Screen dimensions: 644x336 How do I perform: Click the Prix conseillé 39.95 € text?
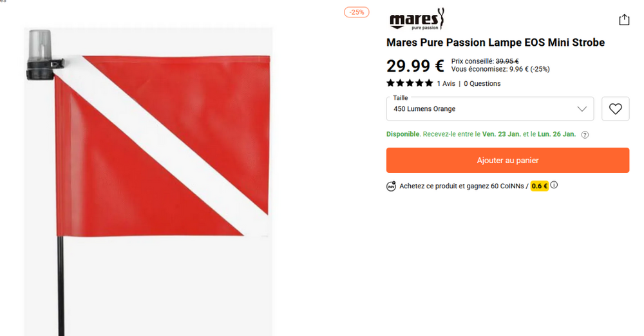485,61
